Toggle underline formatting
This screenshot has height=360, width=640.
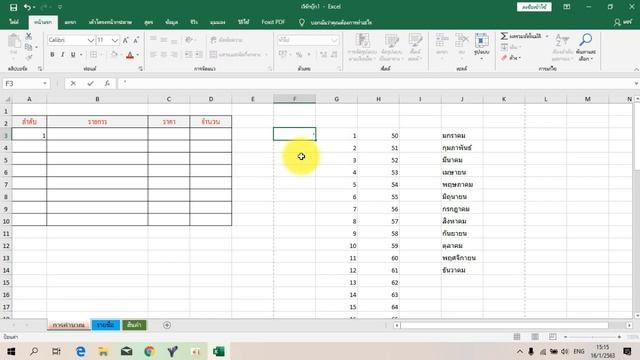tap(73, 55)
